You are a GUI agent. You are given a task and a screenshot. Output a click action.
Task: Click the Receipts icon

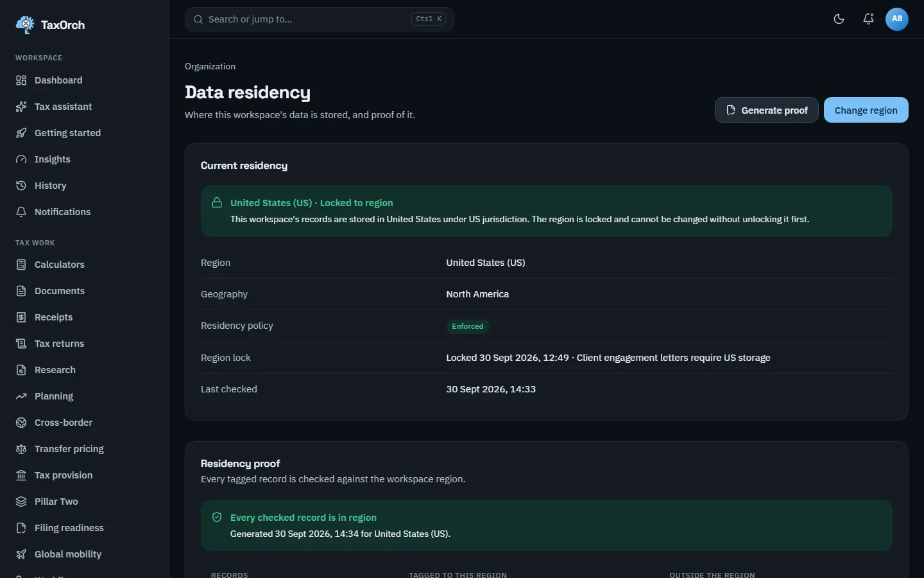click(21, 317)
